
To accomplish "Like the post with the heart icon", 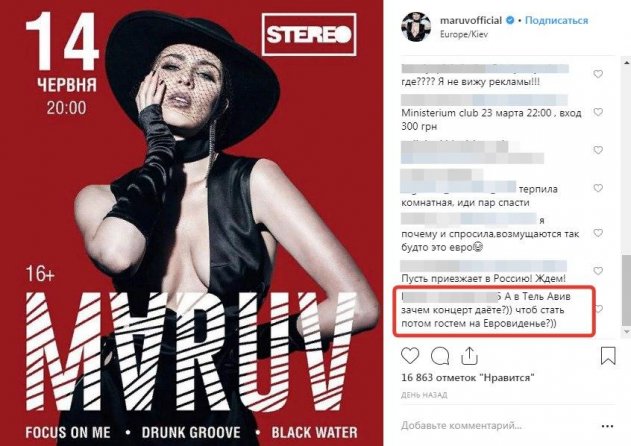I will click(x=410, y=356).
